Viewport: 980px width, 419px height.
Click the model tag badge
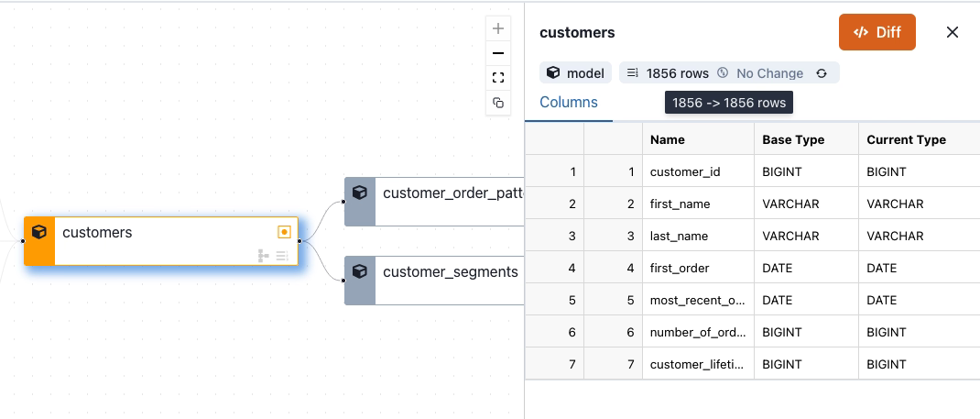click(576, 73)
